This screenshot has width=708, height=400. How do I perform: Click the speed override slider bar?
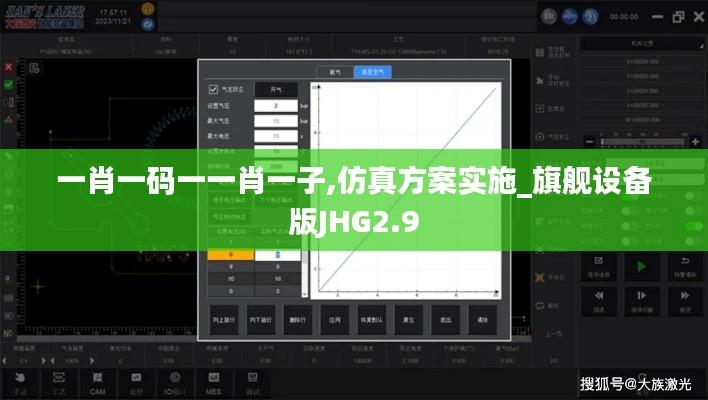pos(643,142)
